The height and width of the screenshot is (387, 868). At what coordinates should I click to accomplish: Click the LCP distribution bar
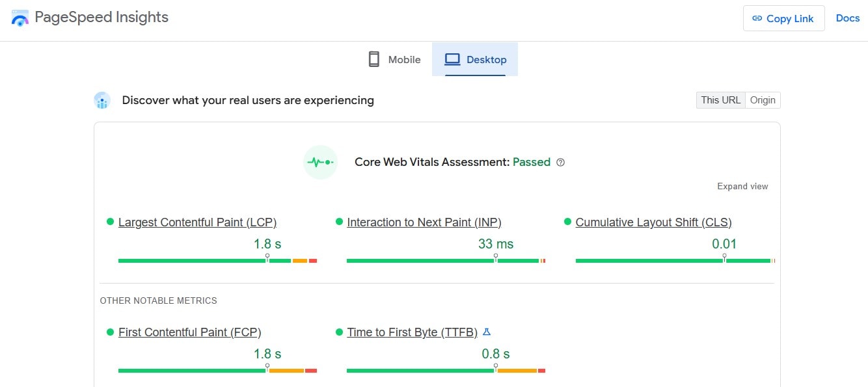point(217,261)
